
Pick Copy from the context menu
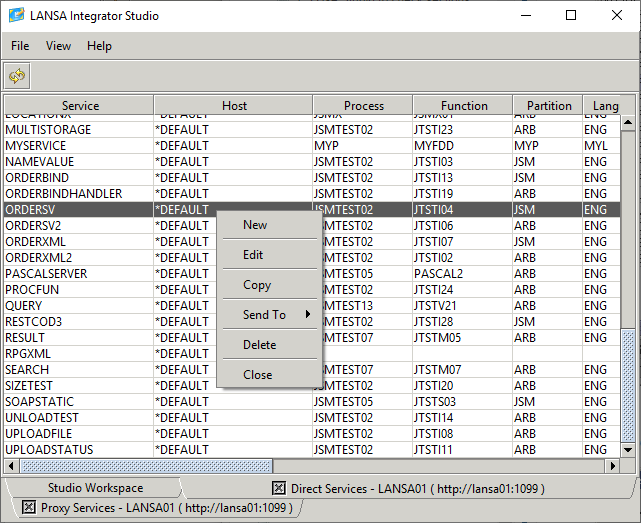click(257, 285)
